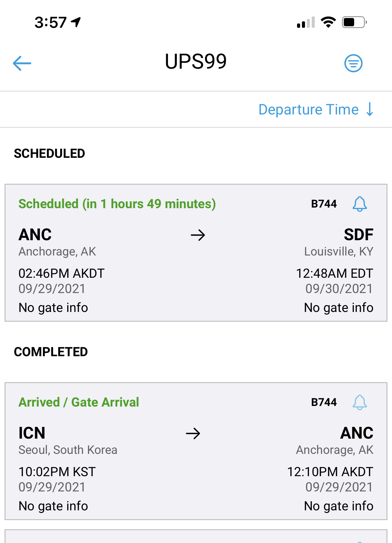Select the Arrived / Gate Arrival status
Image resolution: width=392 pixels, height=543 pixels.
[79, 402]
